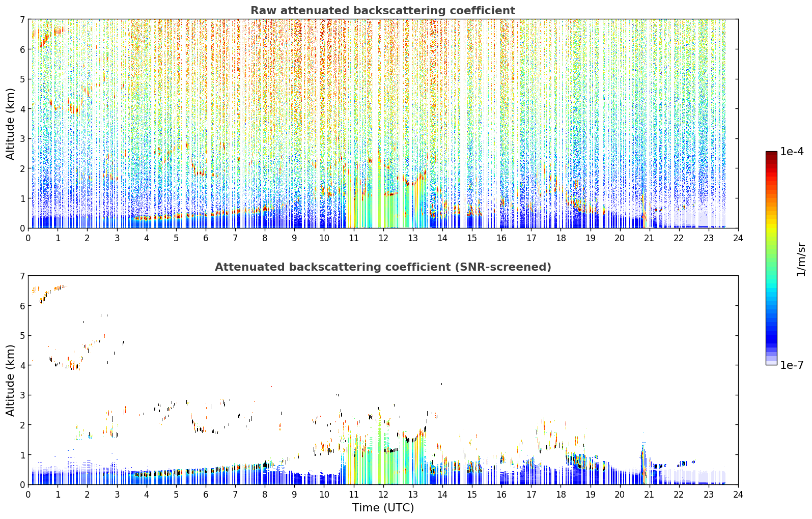Click the upper plot 'Altitude (km)' label
Viewport: 812px width, 519px height.
(11, 124)
